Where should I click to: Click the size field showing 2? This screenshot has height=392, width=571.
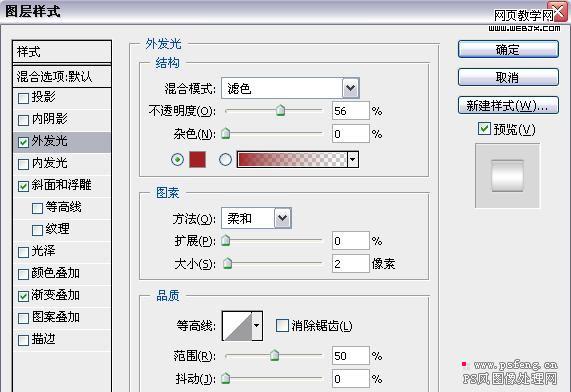coord(351,263)
